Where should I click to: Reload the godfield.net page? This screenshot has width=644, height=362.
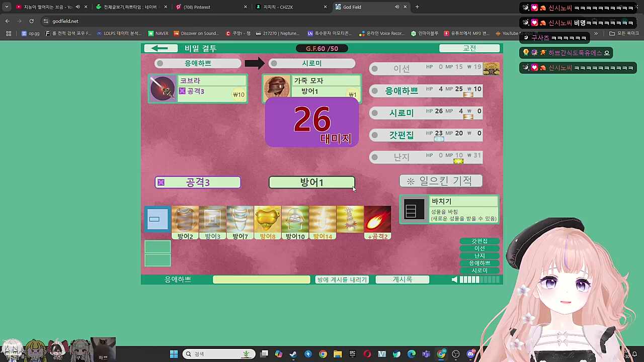pos(31,21)
